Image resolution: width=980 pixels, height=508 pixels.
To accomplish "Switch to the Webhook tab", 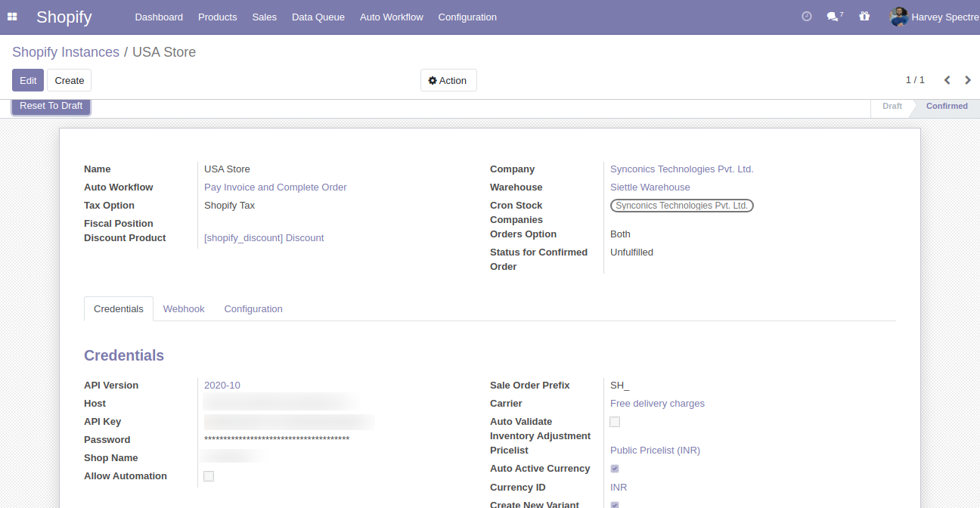I will 184,309.
